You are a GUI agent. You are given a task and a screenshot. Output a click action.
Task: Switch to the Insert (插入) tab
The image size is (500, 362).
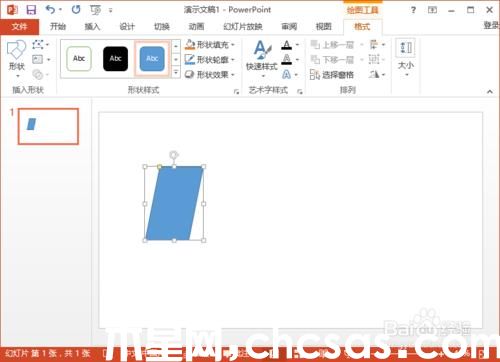[92, 26]
